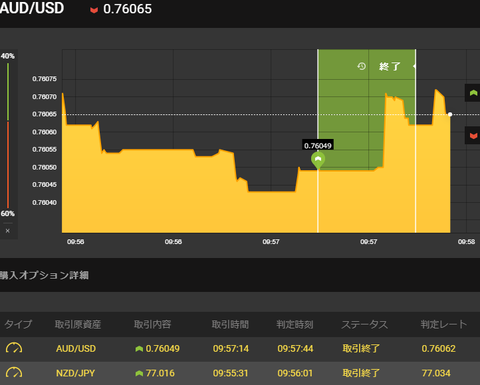This screenshot has width=480, height=385.
Task: Click the 60% label below the sentiment bar
Action: coord(7,213)
